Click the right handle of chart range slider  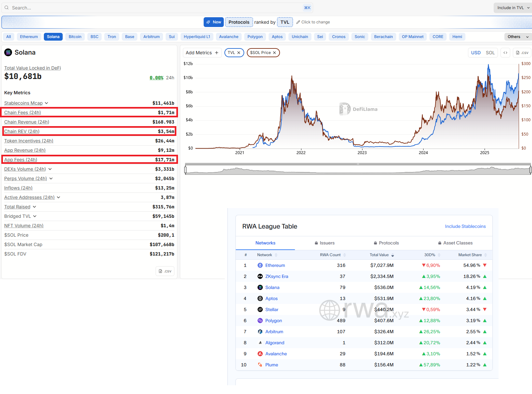pyautogui.click(x=530, y=170)
